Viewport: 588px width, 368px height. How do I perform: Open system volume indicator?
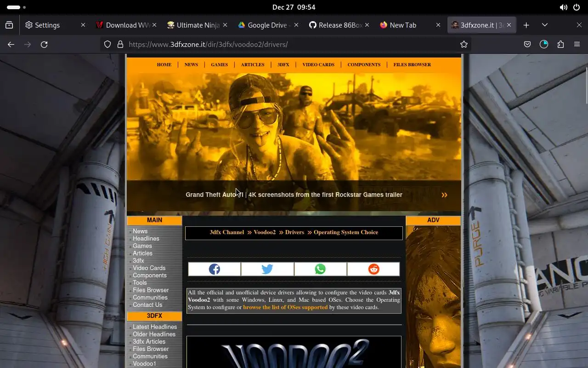564,7
